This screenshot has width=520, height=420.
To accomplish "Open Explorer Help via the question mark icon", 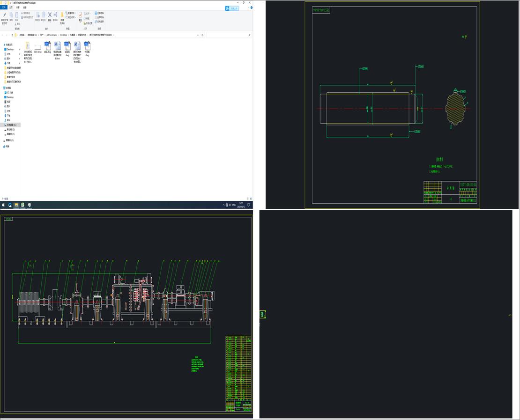I will [x=252, y=7].
